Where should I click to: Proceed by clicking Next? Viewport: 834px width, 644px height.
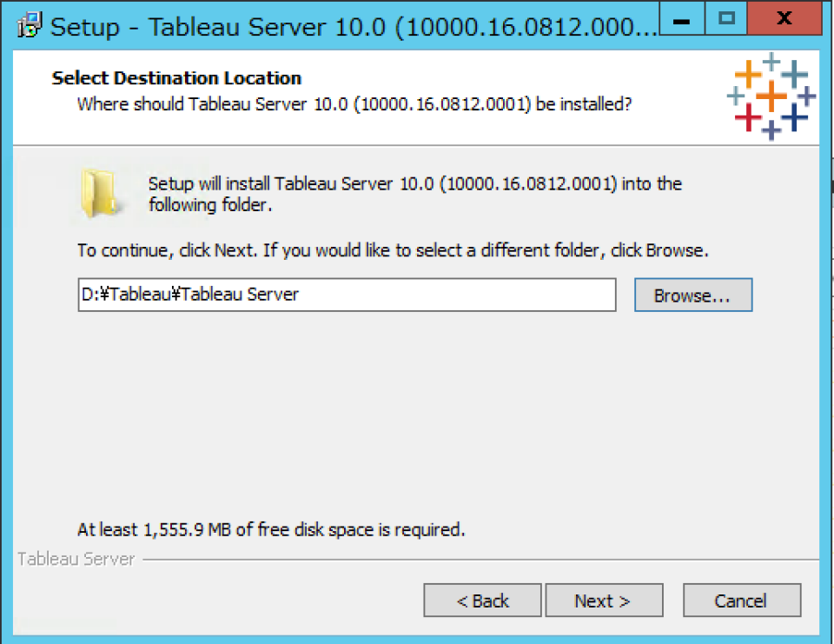(604, 600)
